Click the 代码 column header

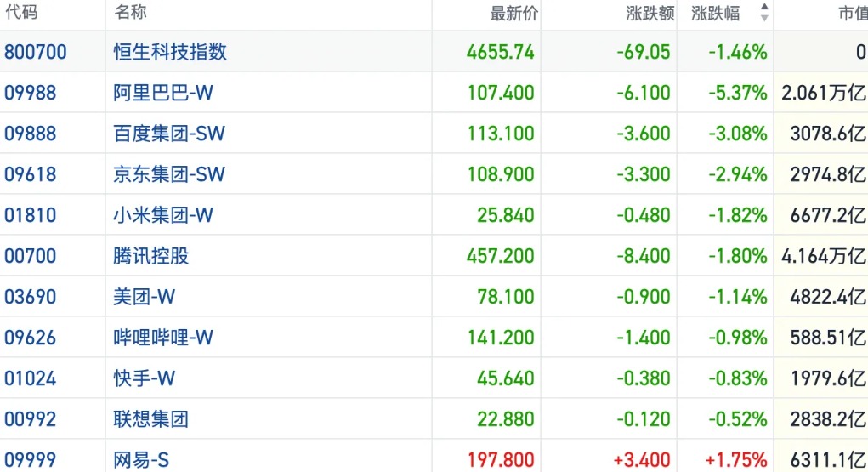pyautogui.click(x=21, y=12)
